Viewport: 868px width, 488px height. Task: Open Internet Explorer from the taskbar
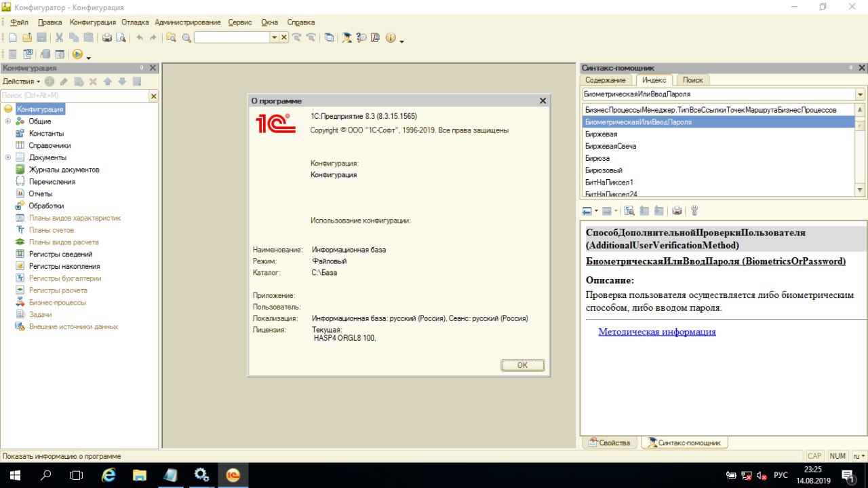pos(108,474)
